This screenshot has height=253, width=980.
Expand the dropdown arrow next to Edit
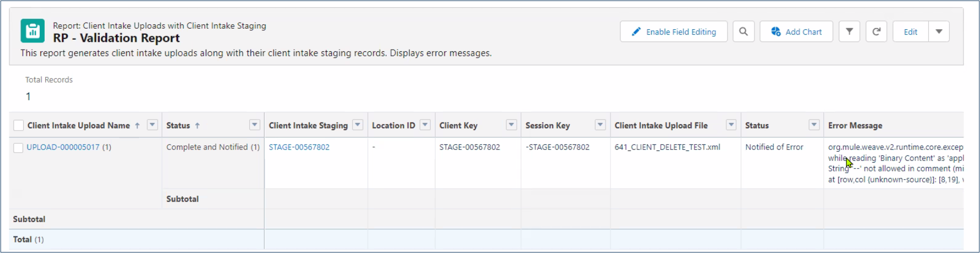coord(939,32)
